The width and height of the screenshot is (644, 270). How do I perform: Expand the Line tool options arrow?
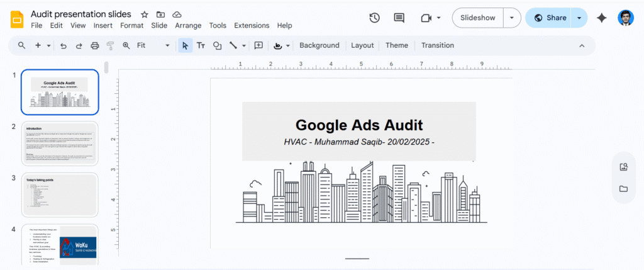click(x=244, y=45)
